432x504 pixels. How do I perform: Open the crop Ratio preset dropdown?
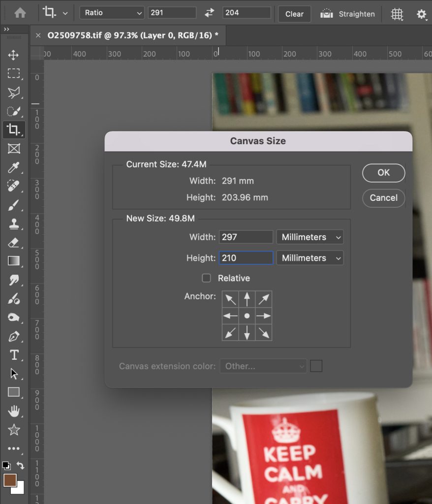(x=112, y=13)
